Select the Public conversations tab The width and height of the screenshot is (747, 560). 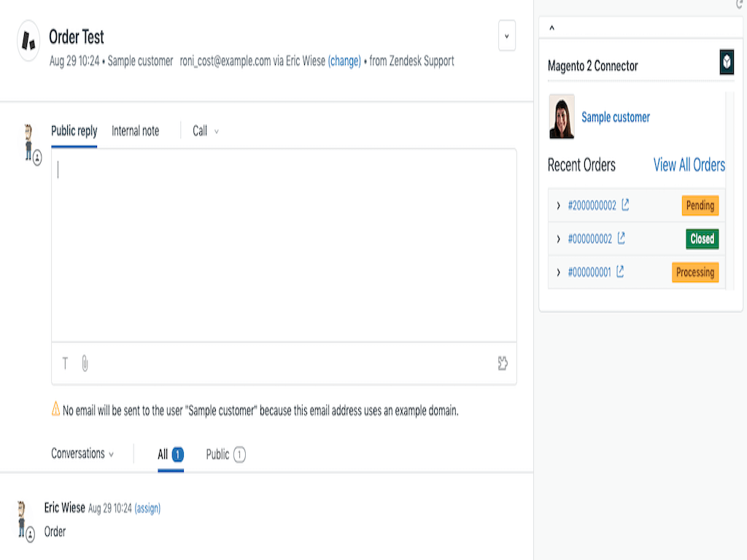pos(225,454)
